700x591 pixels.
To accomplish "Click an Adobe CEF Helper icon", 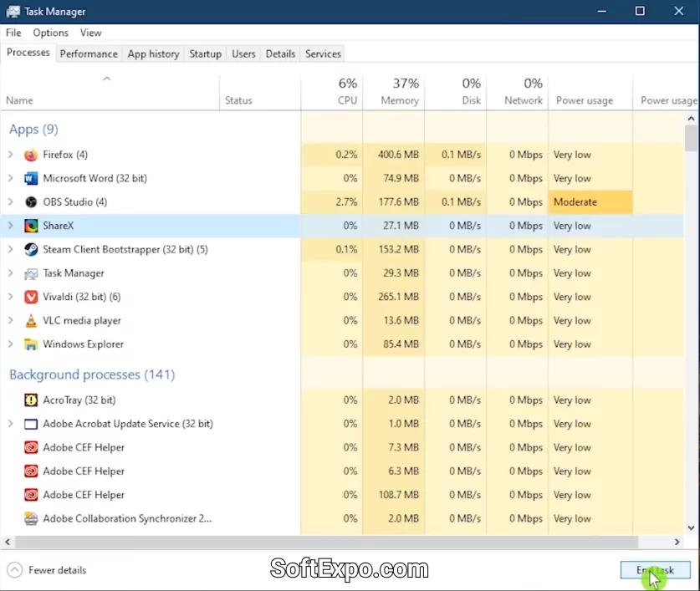I will pyautogui.click(x=32, y=447).
